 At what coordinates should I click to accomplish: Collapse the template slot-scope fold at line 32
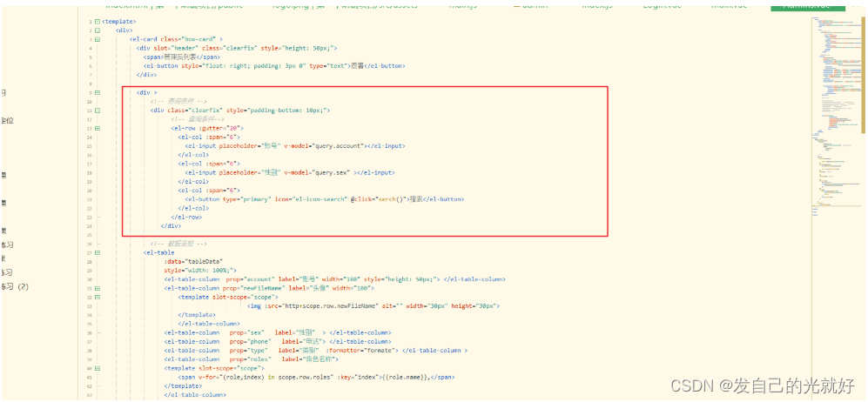(x=98, y=297)
